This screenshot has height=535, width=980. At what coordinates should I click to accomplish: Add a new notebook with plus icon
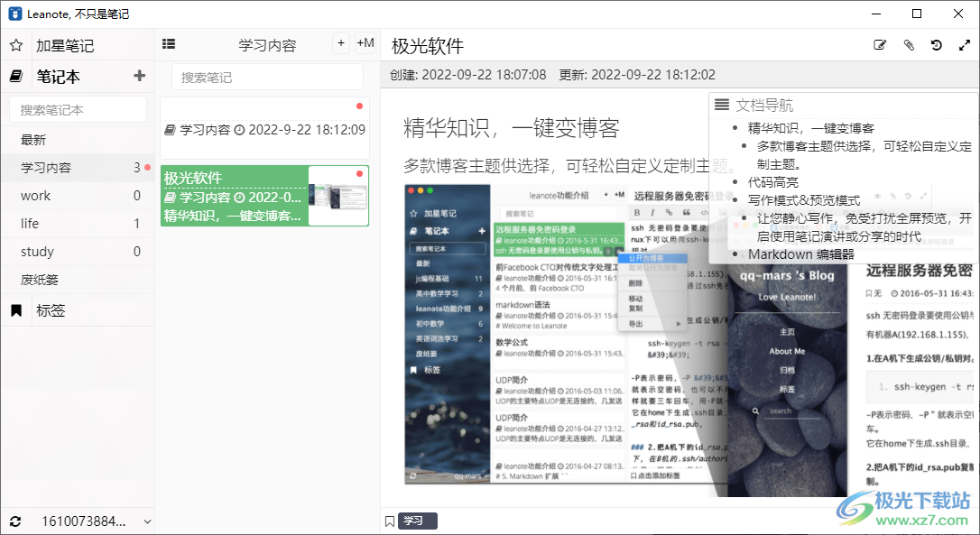[x=139, y=76]
